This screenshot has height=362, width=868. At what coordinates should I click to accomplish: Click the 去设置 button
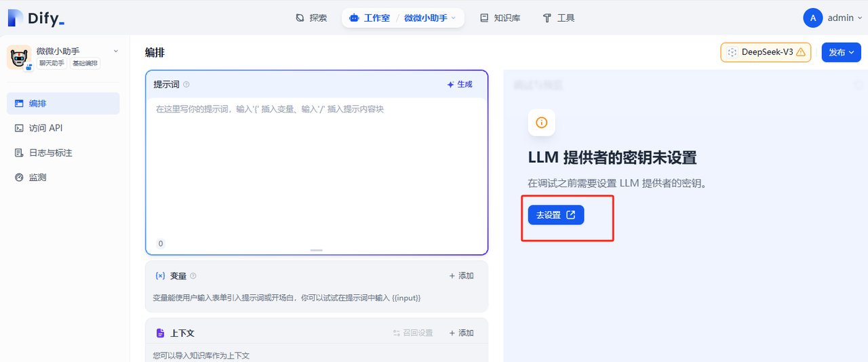click(556, 215)
